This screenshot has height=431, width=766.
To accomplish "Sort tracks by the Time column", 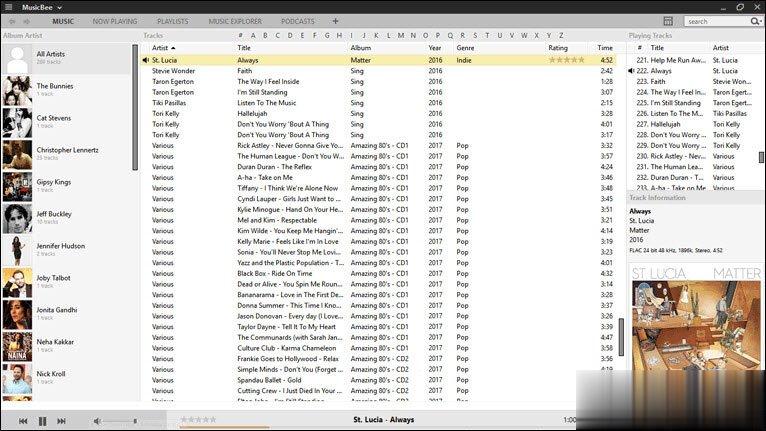I will pos(605,48).
